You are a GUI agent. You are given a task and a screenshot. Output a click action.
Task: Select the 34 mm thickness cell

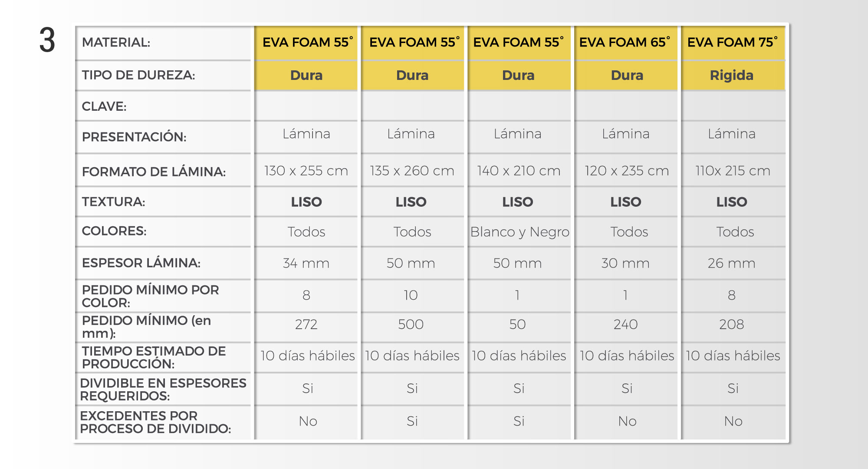tap(306, 263)
